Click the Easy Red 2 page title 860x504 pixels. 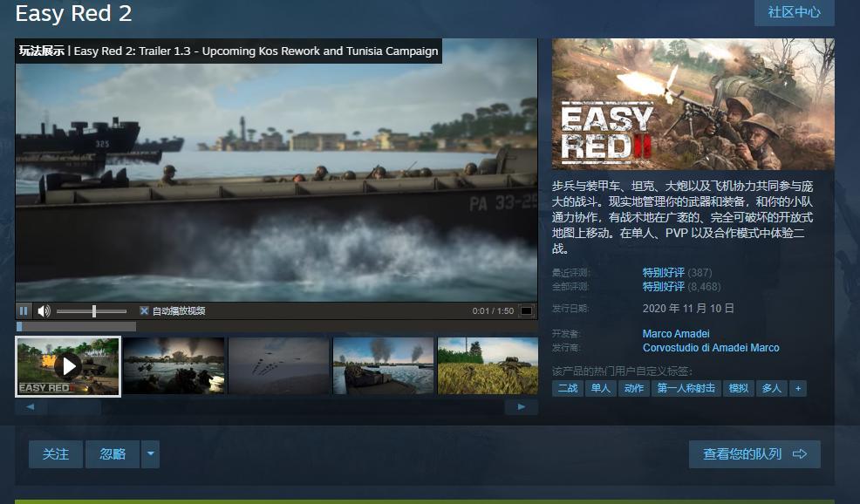(73, 13)
